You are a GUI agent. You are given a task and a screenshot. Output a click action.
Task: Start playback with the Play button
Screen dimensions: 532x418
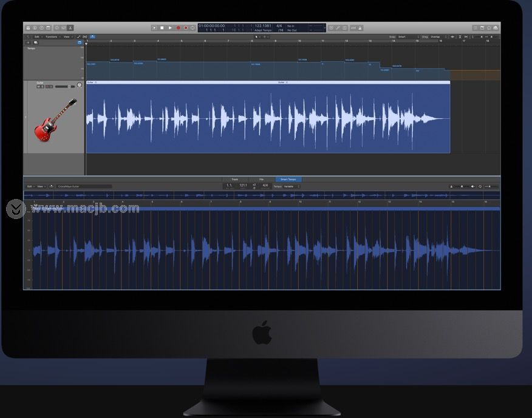point(170,28)
